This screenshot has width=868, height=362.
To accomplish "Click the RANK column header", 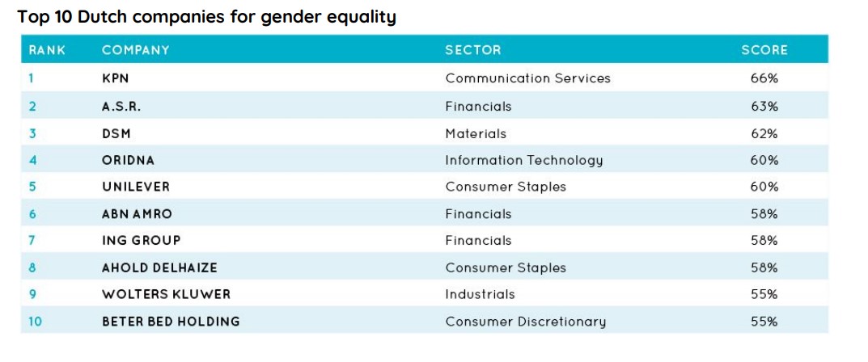I will point(47,50).
